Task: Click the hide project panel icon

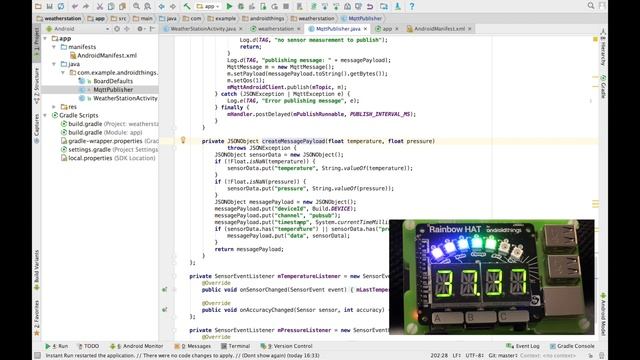Action: coord(152,29)
